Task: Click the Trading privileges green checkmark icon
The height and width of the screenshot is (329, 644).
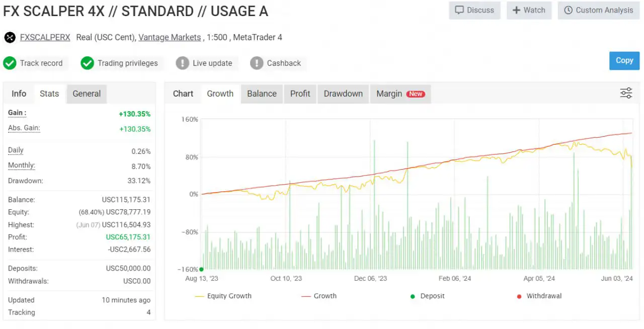Action: (87, 63)
